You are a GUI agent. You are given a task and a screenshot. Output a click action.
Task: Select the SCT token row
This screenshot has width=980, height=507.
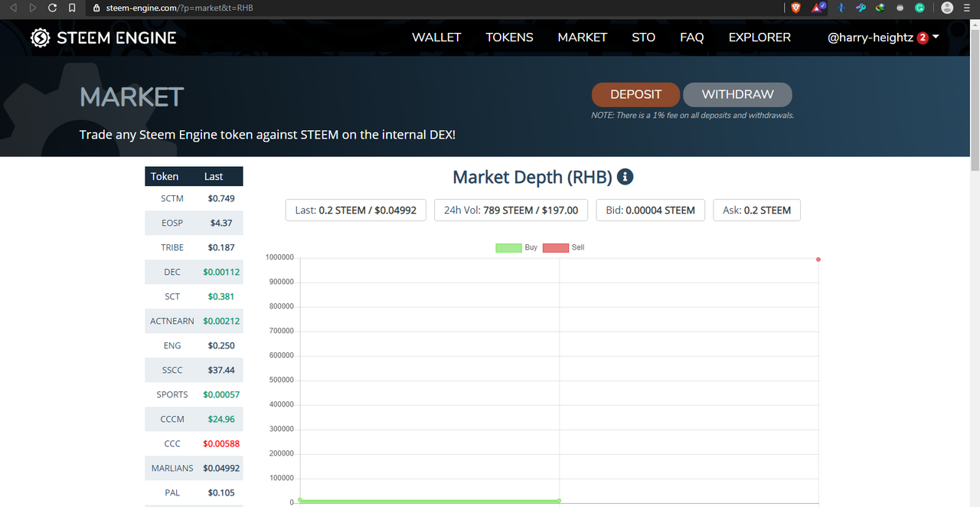194,296
